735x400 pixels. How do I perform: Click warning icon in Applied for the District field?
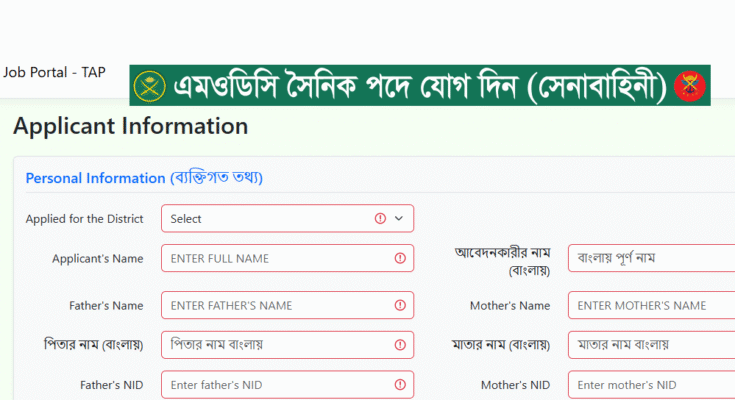tap(380, 219)
